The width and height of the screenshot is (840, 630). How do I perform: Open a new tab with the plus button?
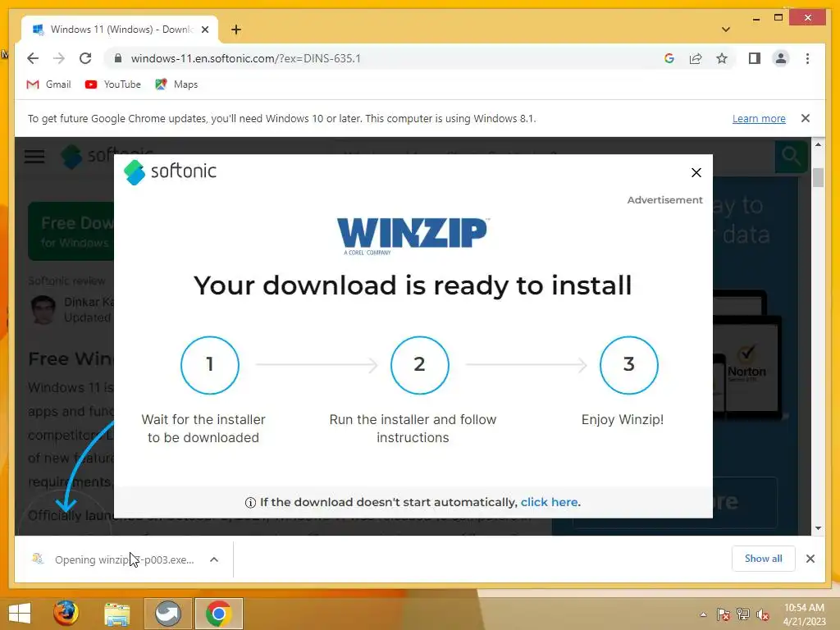pos(236,30)
